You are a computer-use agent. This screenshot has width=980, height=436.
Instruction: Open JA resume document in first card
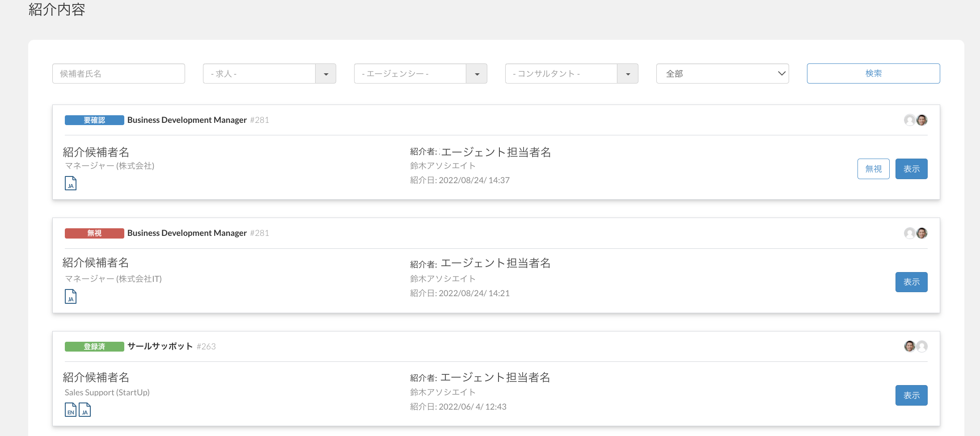coord(71,183)
